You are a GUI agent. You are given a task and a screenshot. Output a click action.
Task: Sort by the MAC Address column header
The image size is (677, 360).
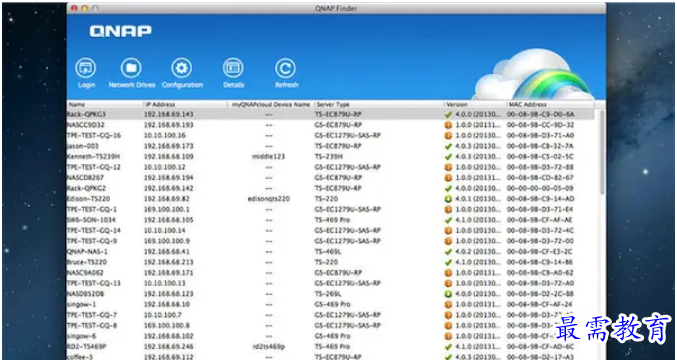[x=550, y=104]
